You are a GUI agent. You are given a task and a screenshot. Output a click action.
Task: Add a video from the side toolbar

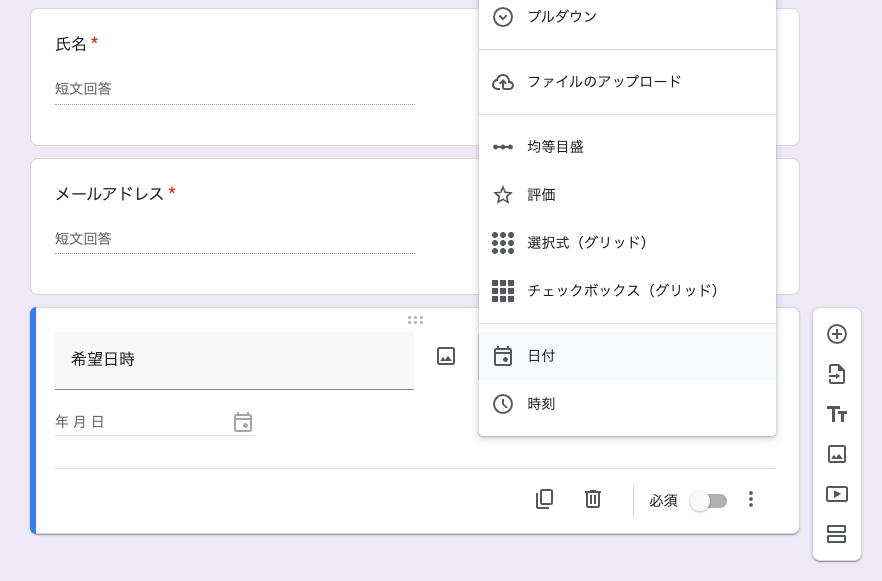click(837, 494)
